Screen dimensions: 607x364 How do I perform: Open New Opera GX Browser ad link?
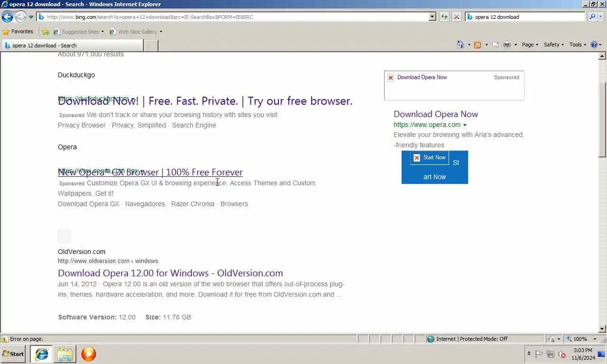click(150, 172)
